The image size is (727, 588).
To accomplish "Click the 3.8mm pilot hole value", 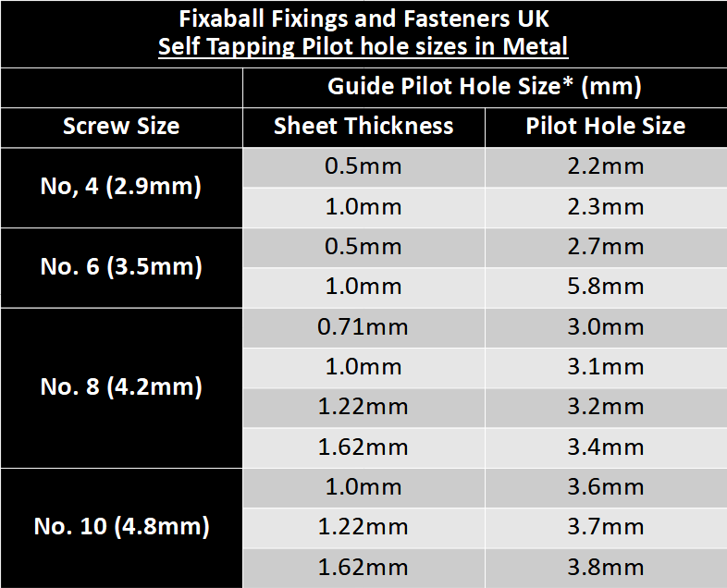I will [606, 567].
